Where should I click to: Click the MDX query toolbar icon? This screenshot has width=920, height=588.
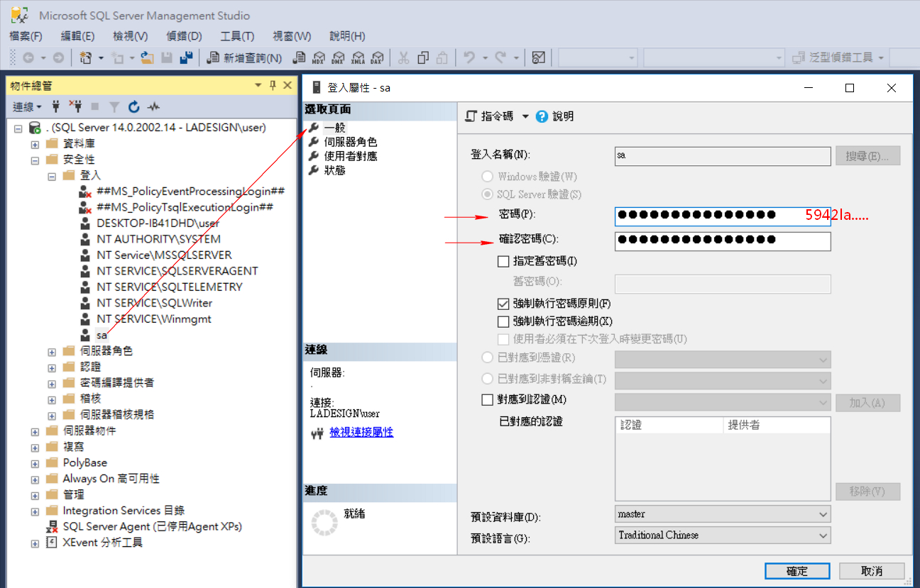tap(319, 57)
